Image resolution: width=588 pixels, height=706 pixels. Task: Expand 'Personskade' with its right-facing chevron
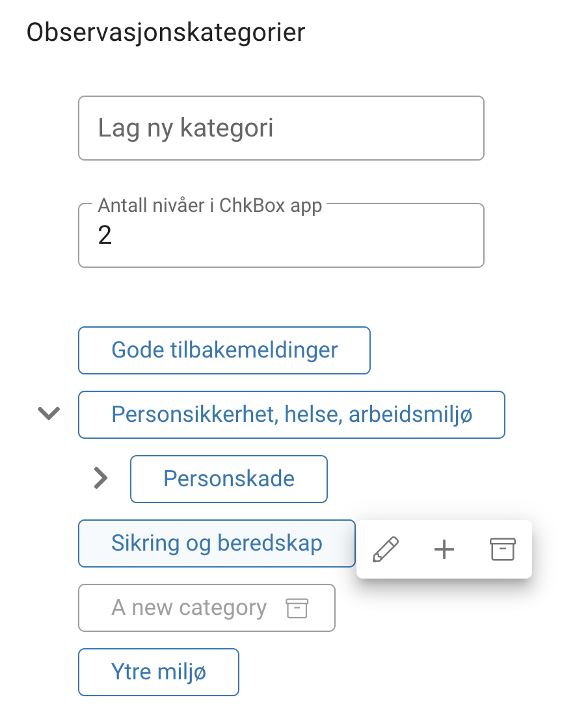pos(101,478)
